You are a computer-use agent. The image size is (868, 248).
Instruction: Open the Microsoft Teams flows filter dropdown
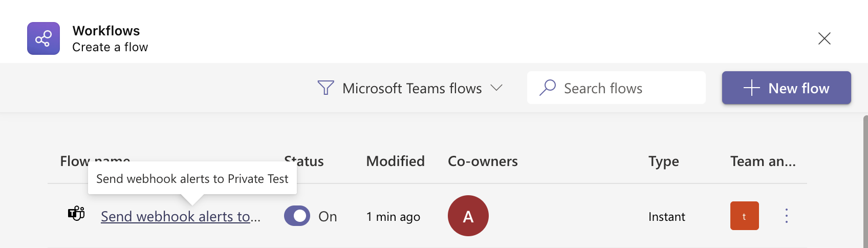coord(412,88)
